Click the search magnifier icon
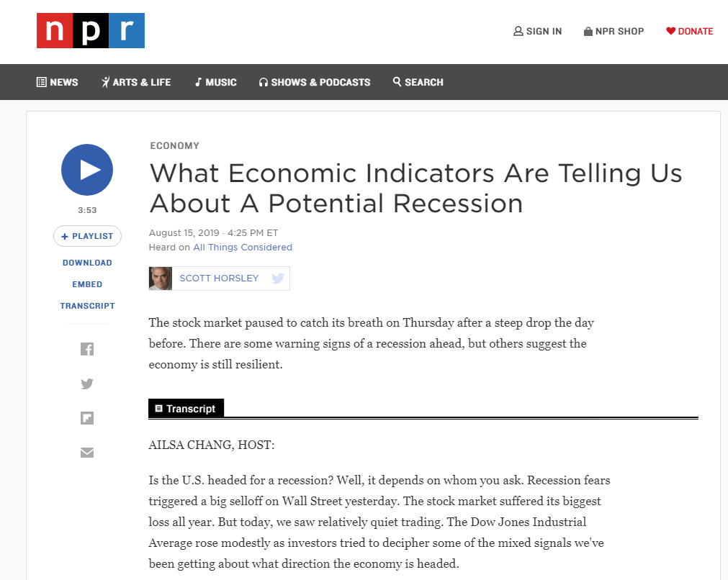 (x=397, y=81)
